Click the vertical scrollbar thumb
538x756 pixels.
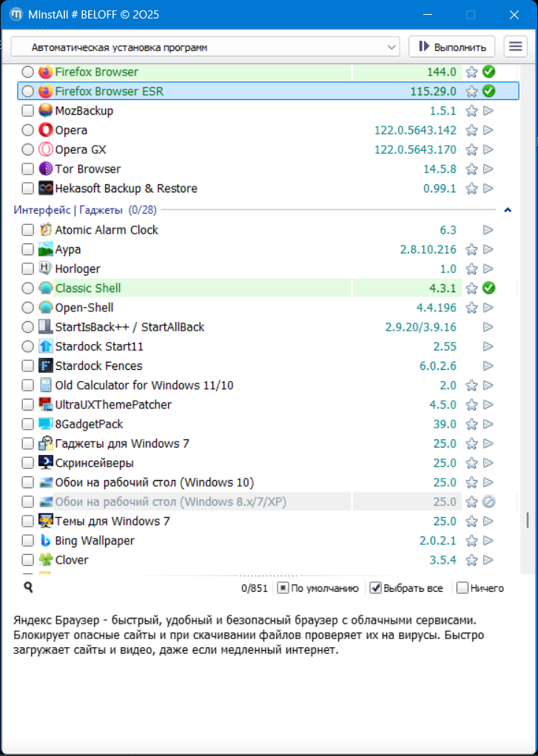coord(528,520)
